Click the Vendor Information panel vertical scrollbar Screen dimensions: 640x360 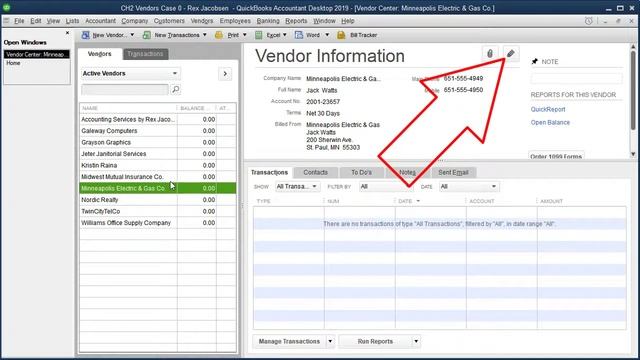tap(633, 101)
